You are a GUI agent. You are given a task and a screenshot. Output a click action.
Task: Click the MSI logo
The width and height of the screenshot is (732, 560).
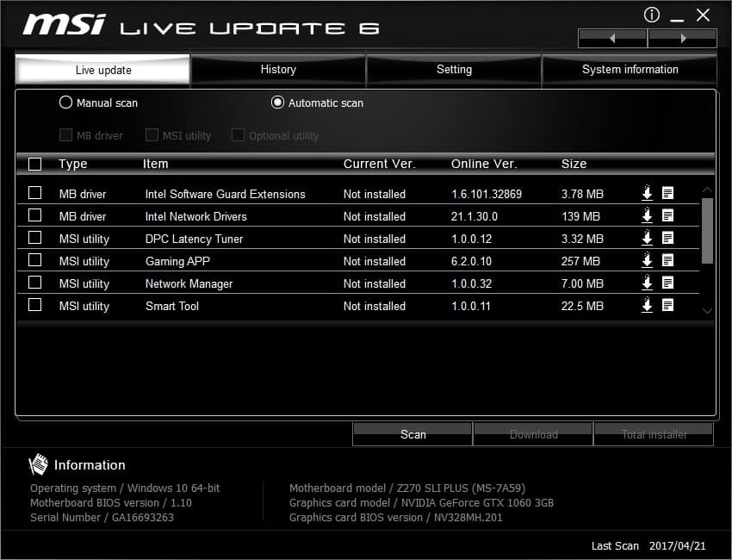tap(65, 24)
